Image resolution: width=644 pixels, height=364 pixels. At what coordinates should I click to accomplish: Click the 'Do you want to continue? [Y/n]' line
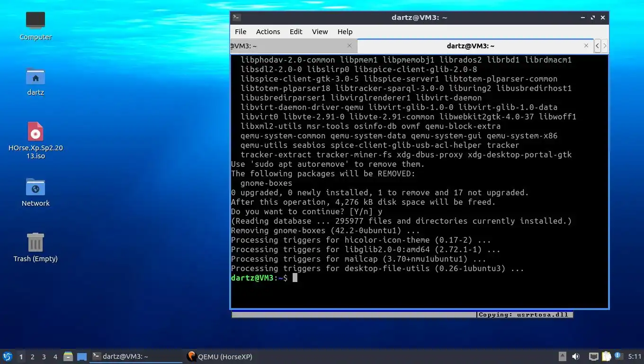(x=306, y=211)
